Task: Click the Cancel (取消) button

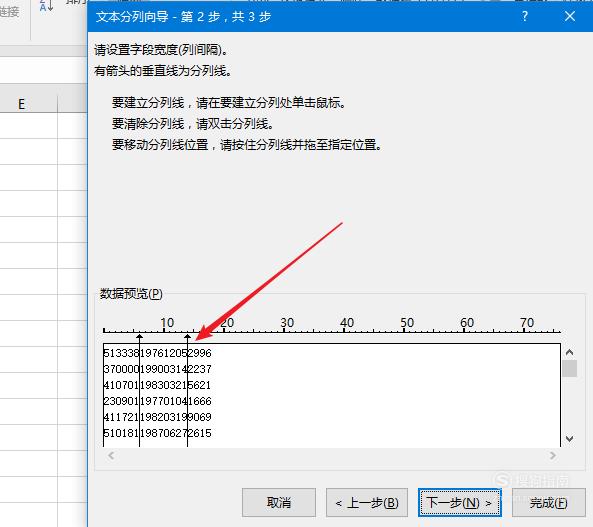Action: pyautogui.click(x=279, y=502)
